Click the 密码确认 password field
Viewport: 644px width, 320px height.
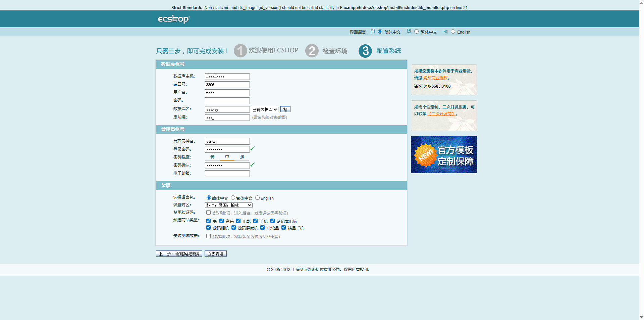227,165
